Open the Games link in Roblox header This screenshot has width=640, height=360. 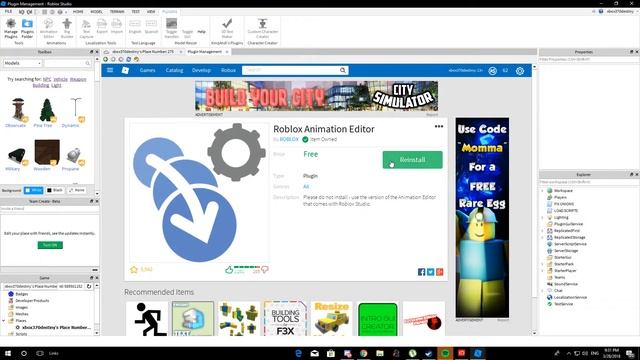(147, 70)
